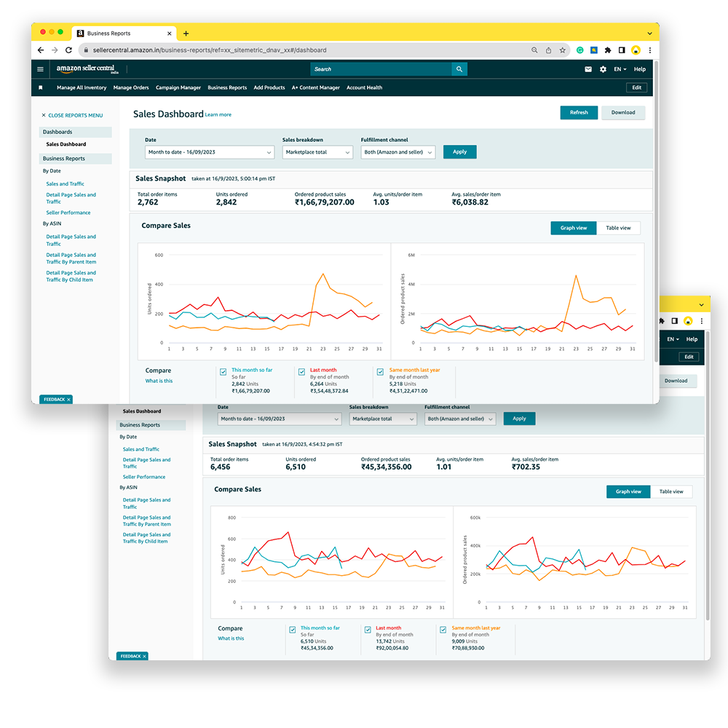This screenshot has width=728, height=728.
Task: Click the search magnifier button in Seller Central
Action: click(459, 69)
